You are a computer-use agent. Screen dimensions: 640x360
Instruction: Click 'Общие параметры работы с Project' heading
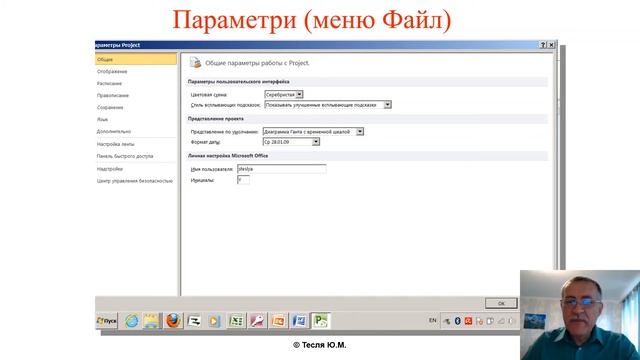point(257,63)
